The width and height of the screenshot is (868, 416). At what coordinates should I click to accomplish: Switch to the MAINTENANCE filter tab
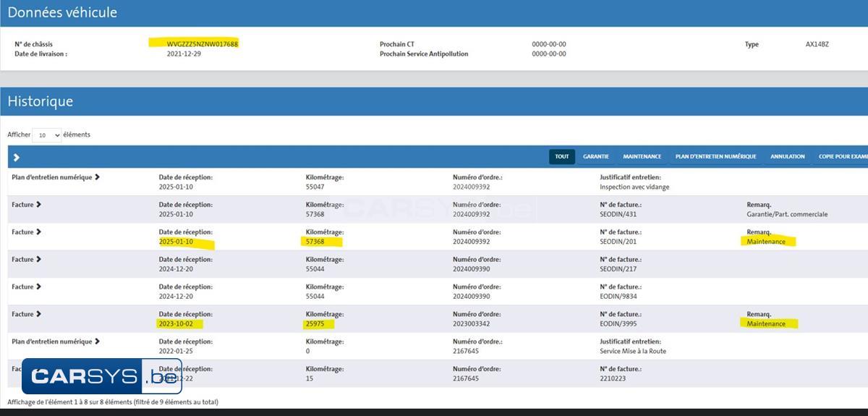pyautogui.click(x=642, y=157)
